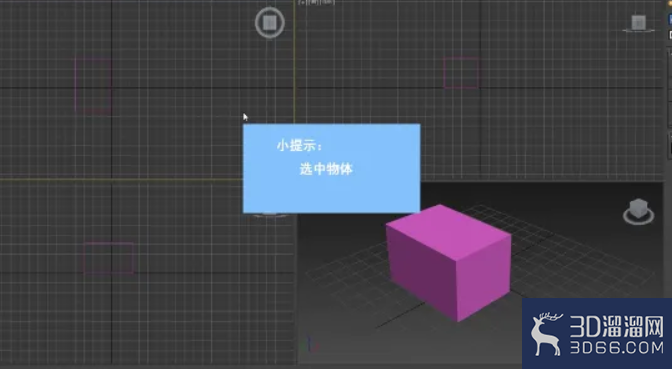The width and height of the screenshot is (672, 369).
Task: Select the magenta box in perspective view
Action: pos(448,262)
